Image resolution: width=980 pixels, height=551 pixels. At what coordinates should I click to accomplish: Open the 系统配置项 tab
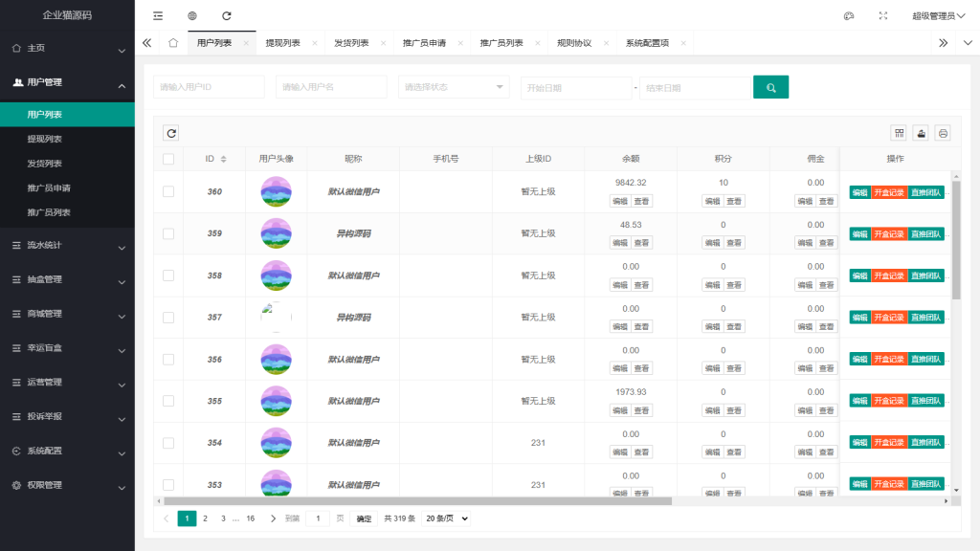[648, 43]
